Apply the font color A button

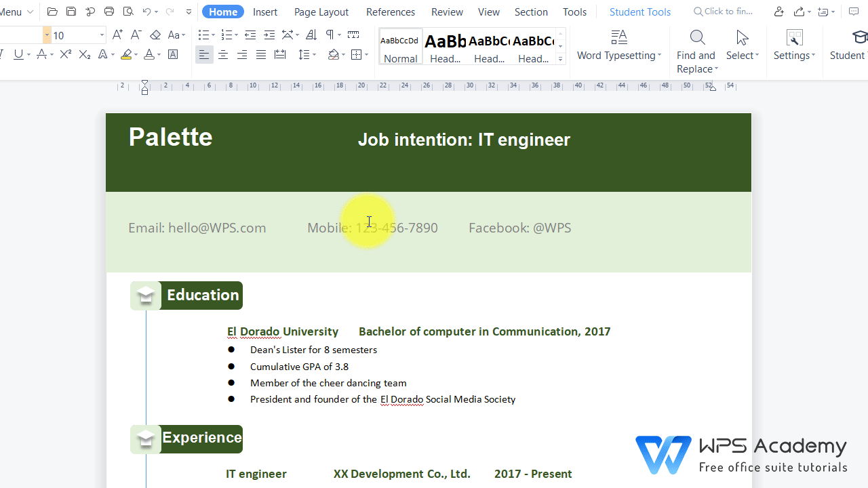click(x=149, y=55)
